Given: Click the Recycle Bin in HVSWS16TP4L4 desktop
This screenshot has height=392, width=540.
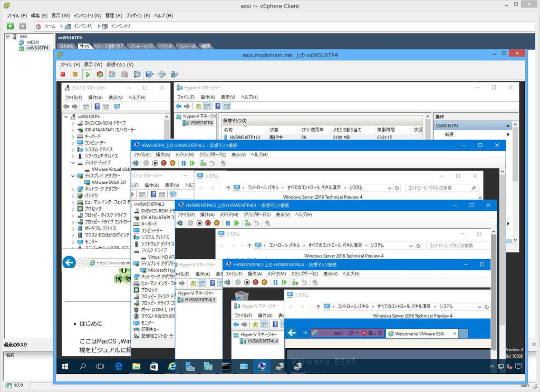Looking at the screenshot, I should [x=242, y=296].
